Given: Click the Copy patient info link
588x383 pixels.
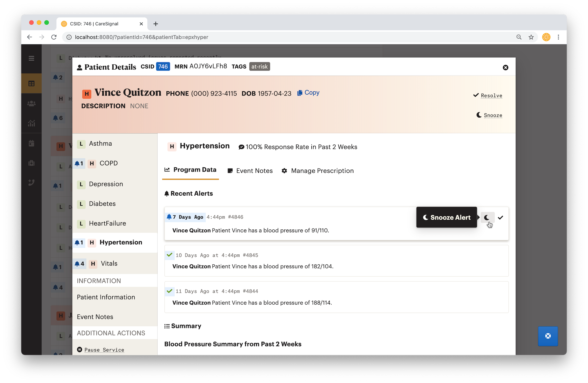Looking at the screenshot, I should 308,93.
